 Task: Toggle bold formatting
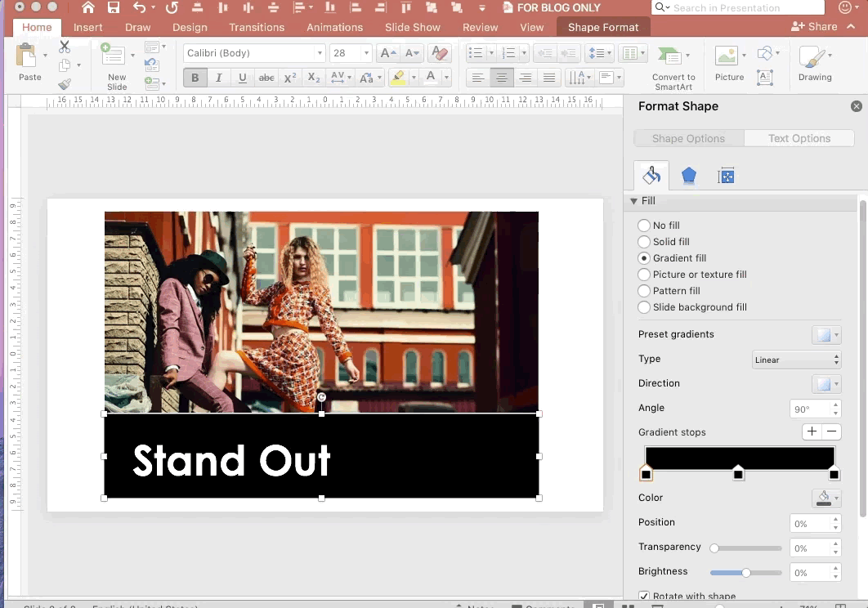(195, 78)
